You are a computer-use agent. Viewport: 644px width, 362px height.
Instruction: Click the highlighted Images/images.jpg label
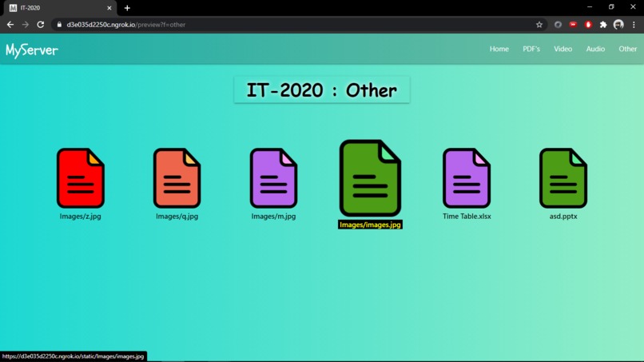click(x=370, y=225)
